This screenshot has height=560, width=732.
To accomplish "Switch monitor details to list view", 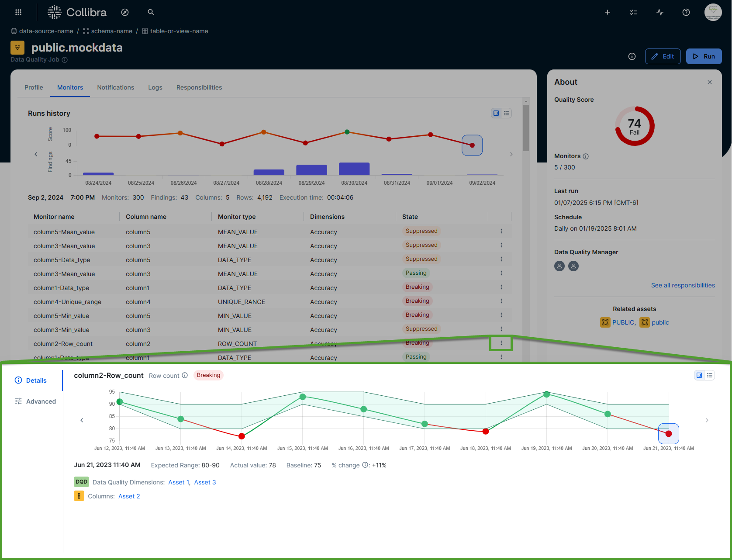I will coord(710,375).
